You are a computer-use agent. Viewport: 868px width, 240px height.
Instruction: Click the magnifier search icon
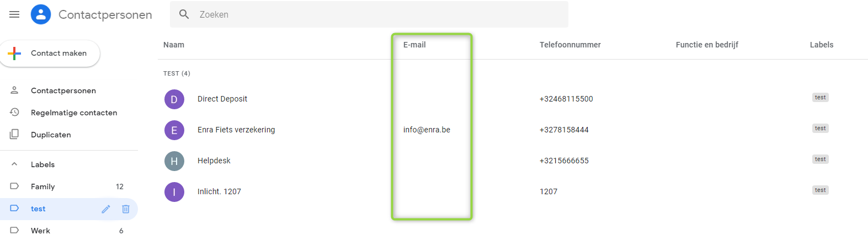point(184,14)
